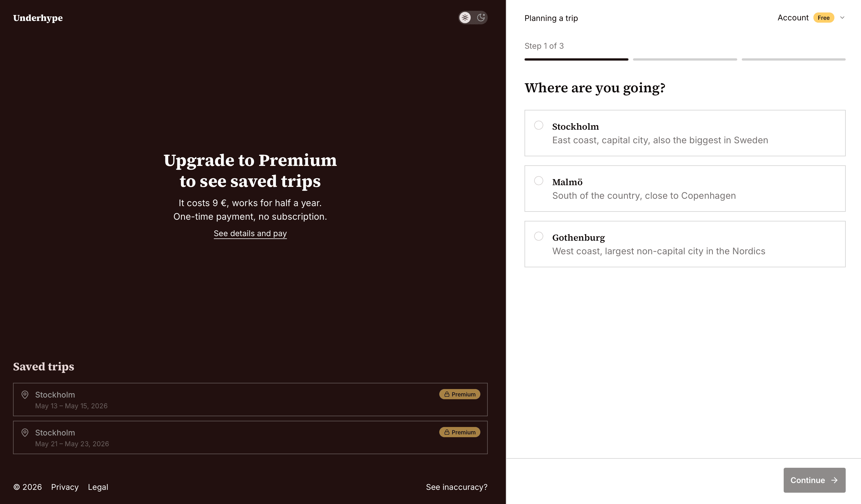Open saved Stockholm trip May 21–23

(250, 437)
